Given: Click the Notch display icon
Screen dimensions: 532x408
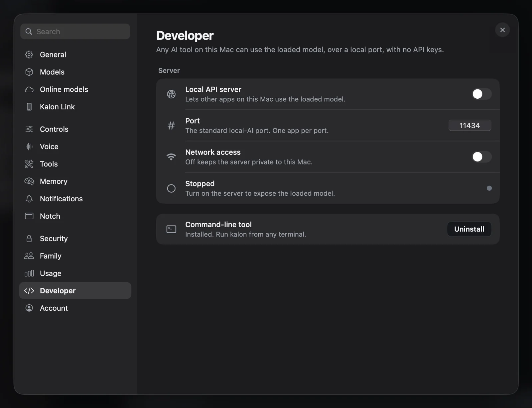Looking at the screenshot, I should (x=29, y=216).
